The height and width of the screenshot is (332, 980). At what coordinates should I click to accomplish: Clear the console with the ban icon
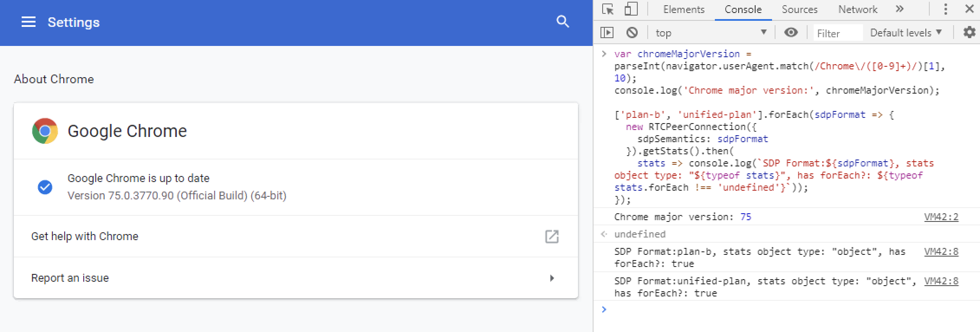coord(632,33)
